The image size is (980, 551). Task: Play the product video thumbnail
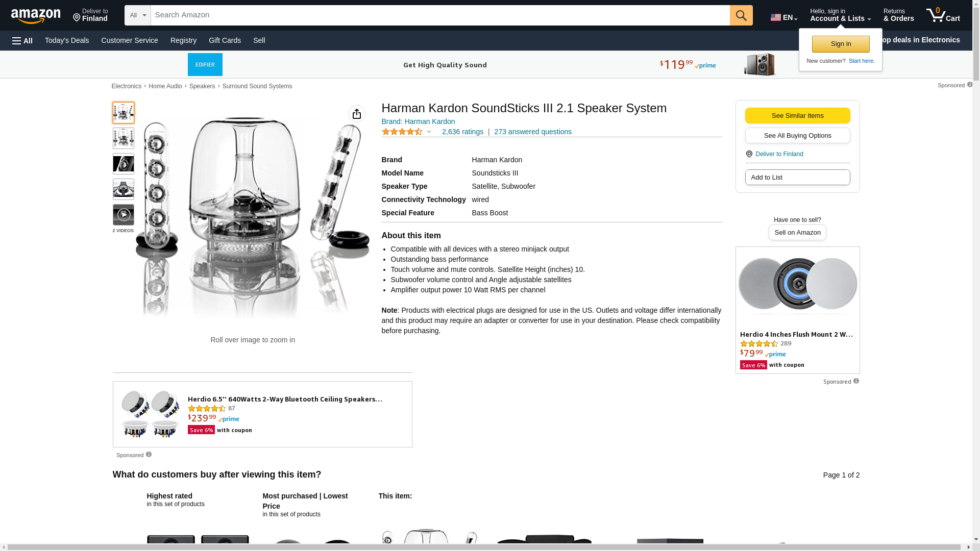[124, 215]
